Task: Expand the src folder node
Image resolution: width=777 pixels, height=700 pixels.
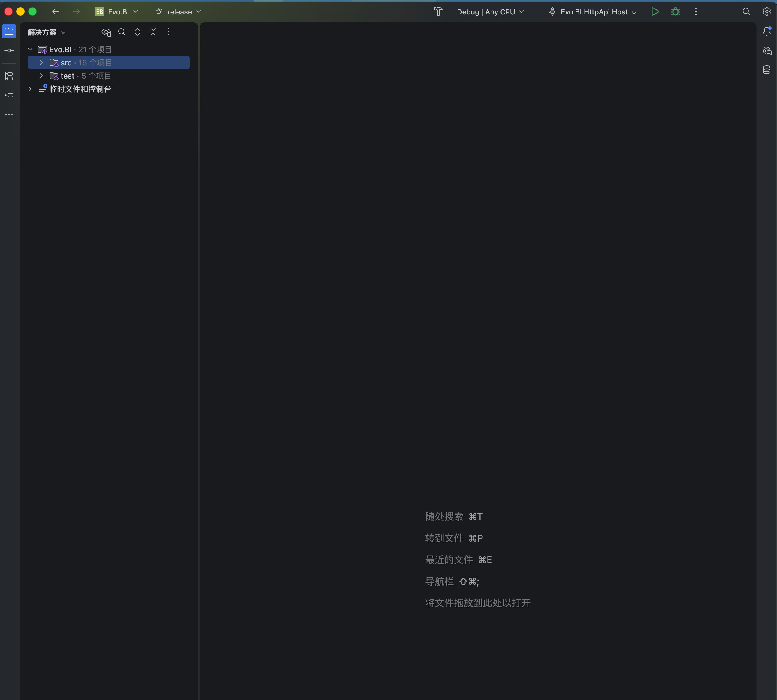Action: 41,62
